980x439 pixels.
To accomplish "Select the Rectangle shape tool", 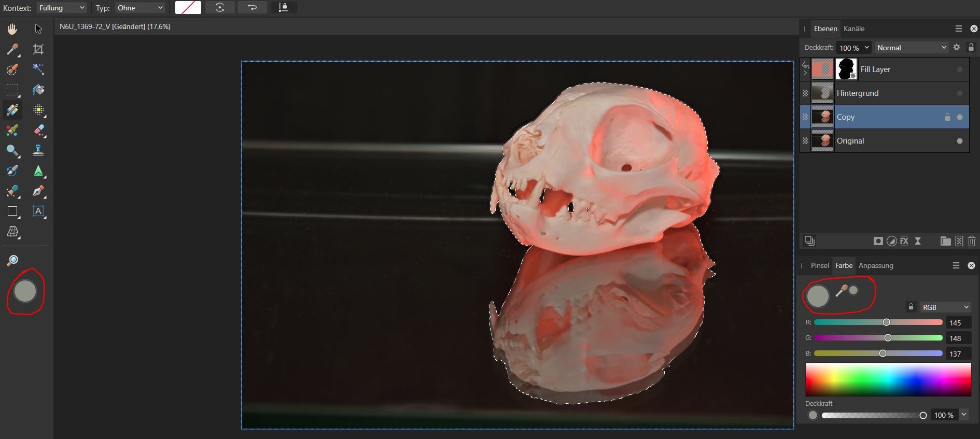I will point(12,211).
